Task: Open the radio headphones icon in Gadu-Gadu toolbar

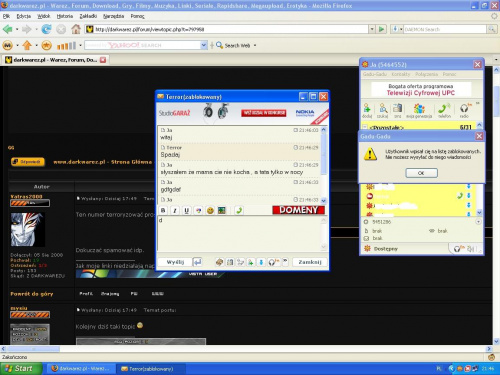Action: (464, 110)
